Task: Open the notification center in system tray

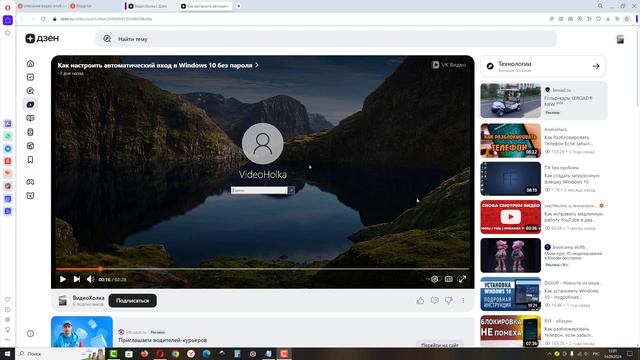Action: tap(630, 353)
